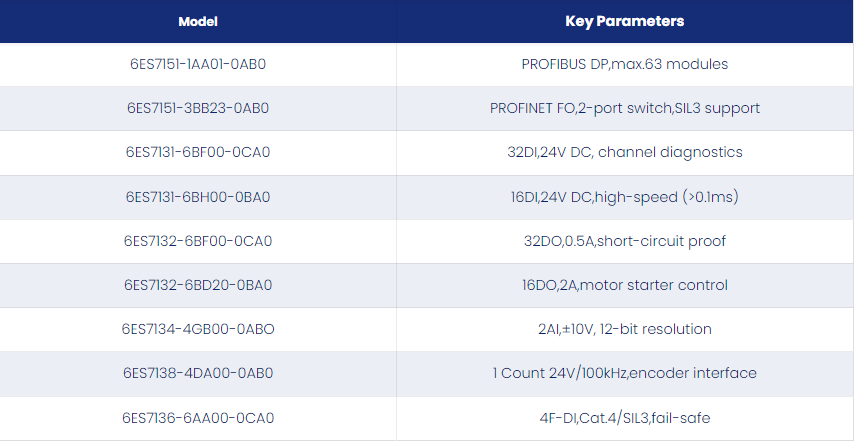The width and height of the screenshot is (855, 442).
Task: Click model 6ES7131-6BF00-0CA0
Action: 198,153
